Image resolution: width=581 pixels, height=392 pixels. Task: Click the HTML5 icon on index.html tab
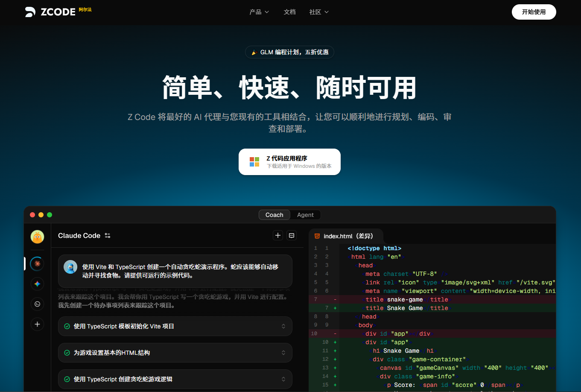(316, 236)
